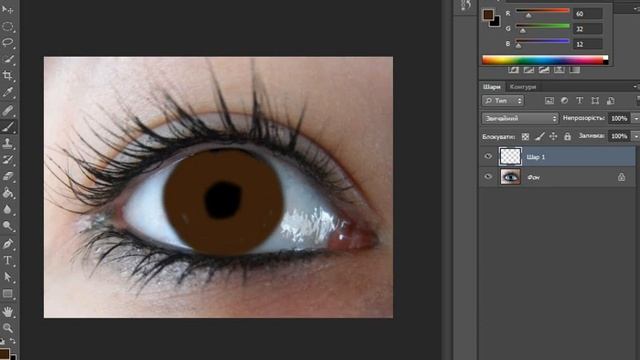Screen dimensions: 640x360
Task: Filter layers by smart objects icon
Action: pos(611,100)
